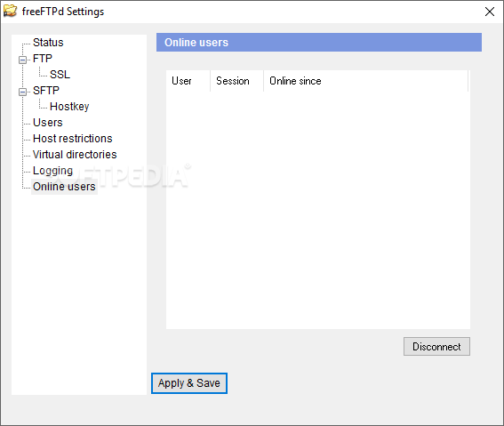Select Online users in the tree
Viewport: 504px width, 426px height.
pyautogui.click(x=64, y=187)
